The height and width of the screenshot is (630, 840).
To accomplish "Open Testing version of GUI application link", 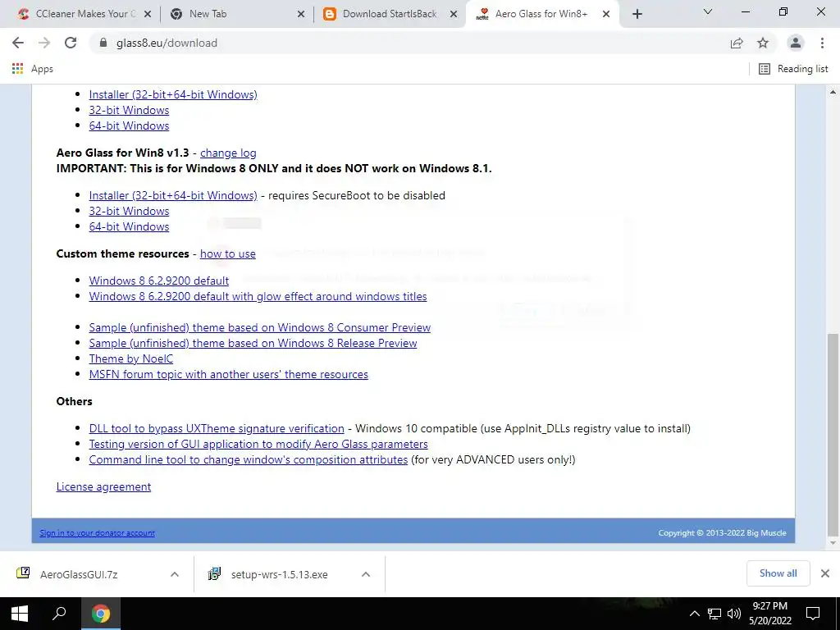I will pyautogui.click(x=258, y=444).
